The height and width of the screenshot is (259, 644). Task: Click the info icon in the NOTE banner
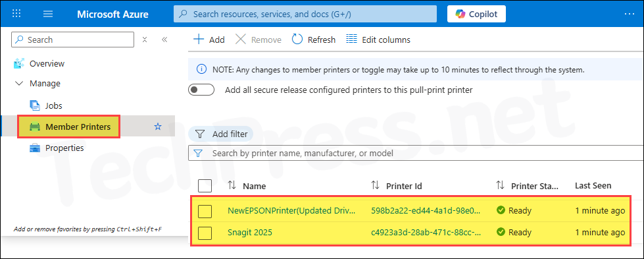tap(202, 70)
